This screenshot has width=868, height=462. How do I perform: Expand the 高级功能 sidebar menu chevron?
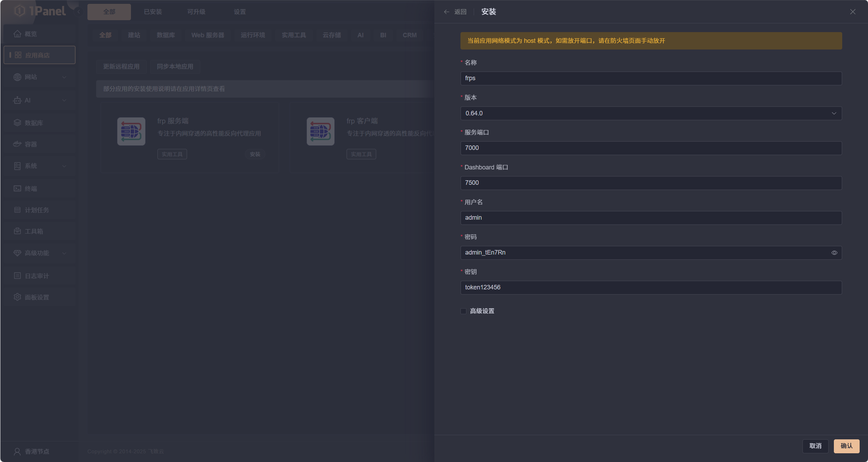point(64,253)
